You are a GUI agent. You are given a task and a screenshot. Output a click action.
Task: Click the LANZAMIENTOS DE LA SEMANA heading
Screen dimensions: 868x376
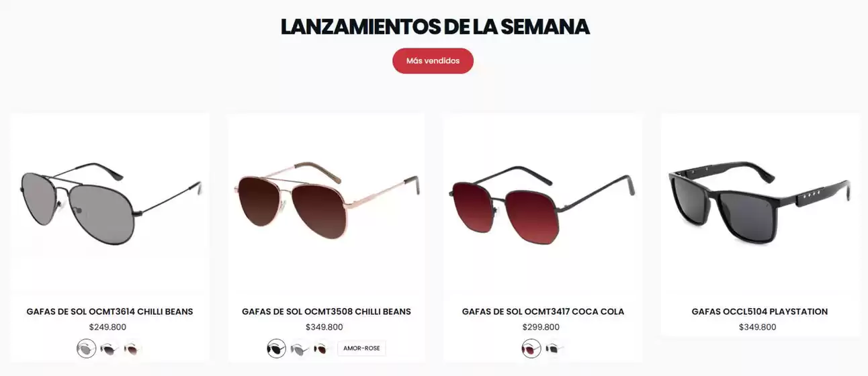click(435, 26)
